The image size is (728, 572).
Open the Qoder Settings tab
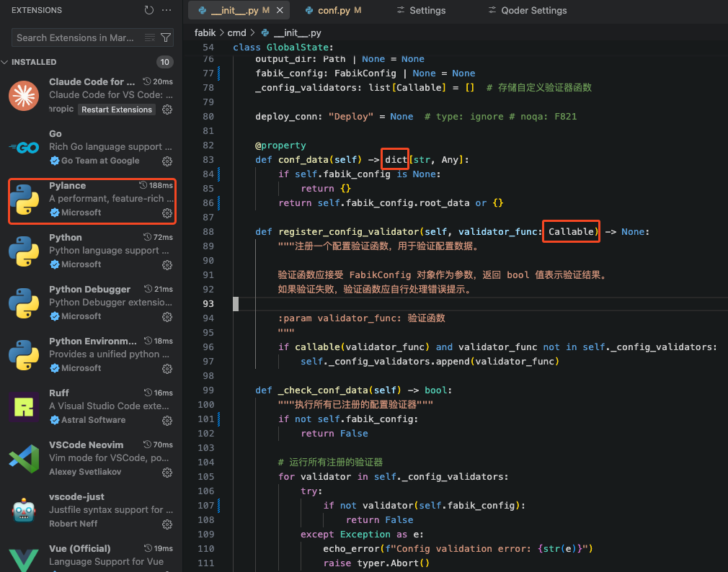528,10
